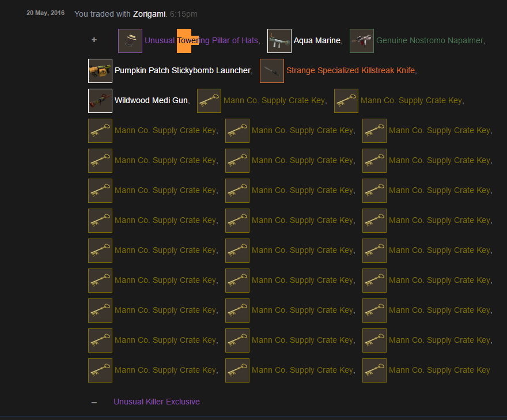Select the Pumpkin Patch Stickybomb Launcher icon
Viewport: 507px width, 420px height.
pyautogui.click(x=100, y=71)
